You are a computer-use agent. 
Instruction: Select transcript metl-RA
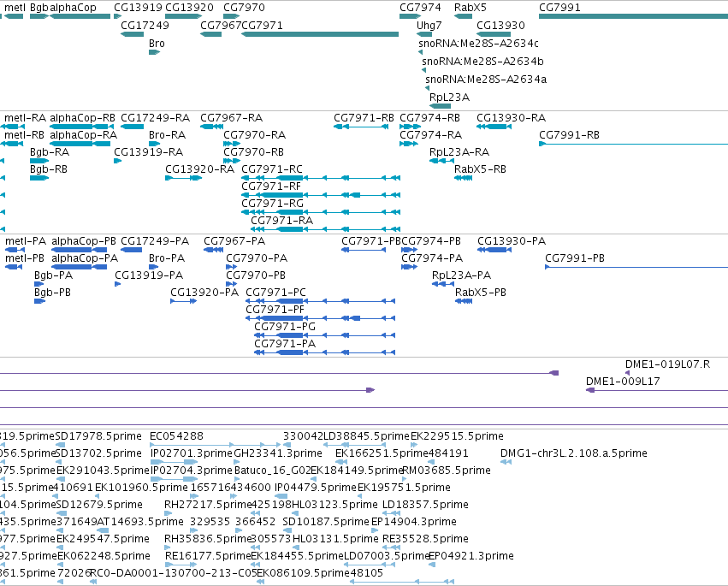tap(25, 118)
